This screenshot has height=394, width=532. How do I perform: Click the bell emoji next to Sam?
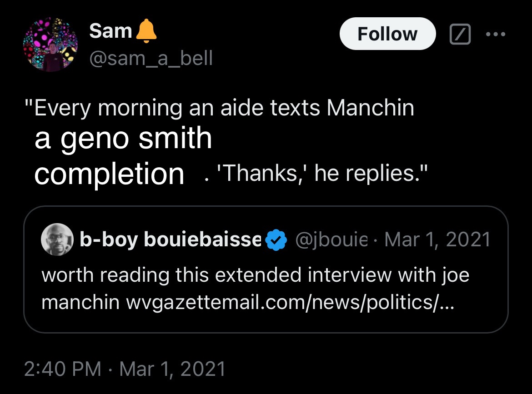click(146, 31)
